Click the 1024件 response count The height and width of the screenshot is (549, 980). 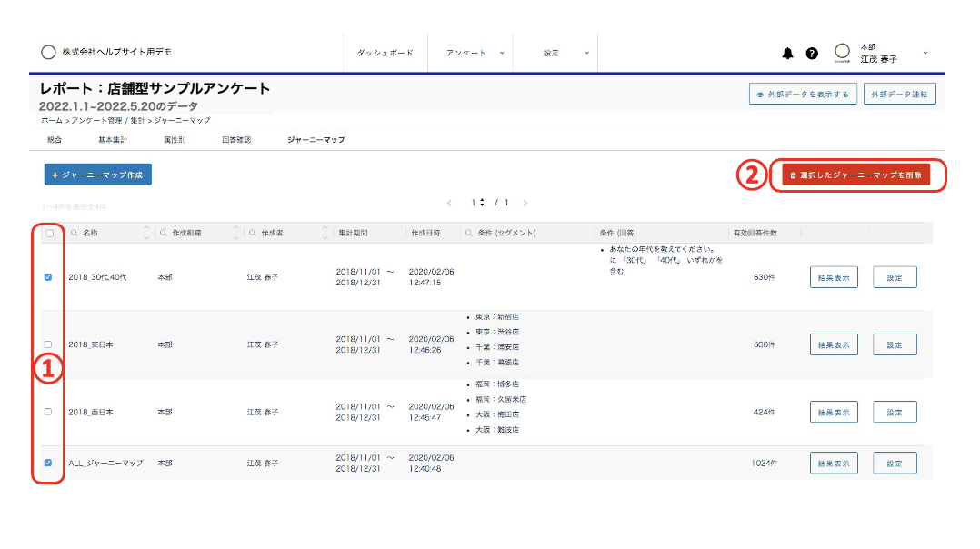coord(765,464)
